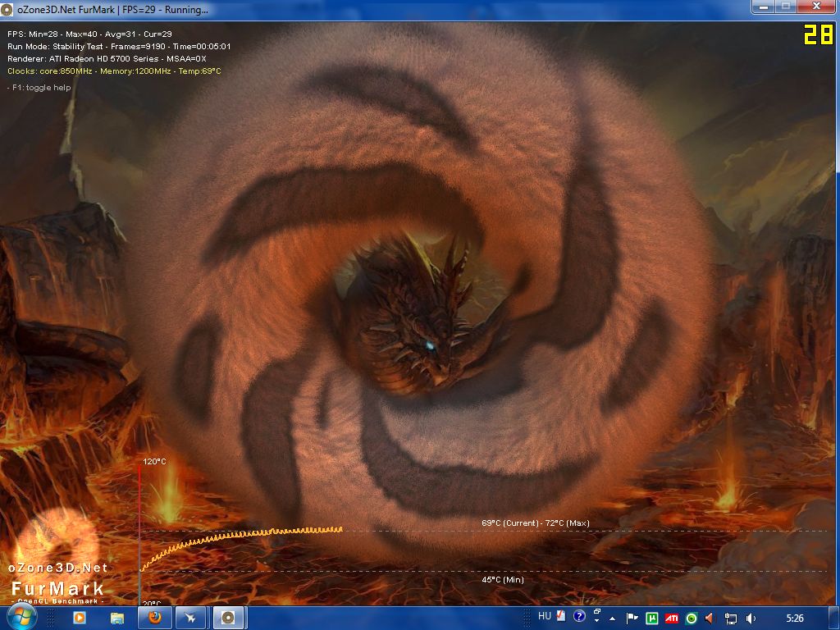This screenshot has height=630, width=840.
Task: Select the FurMark taskbar button
Action: coord(228,619)
